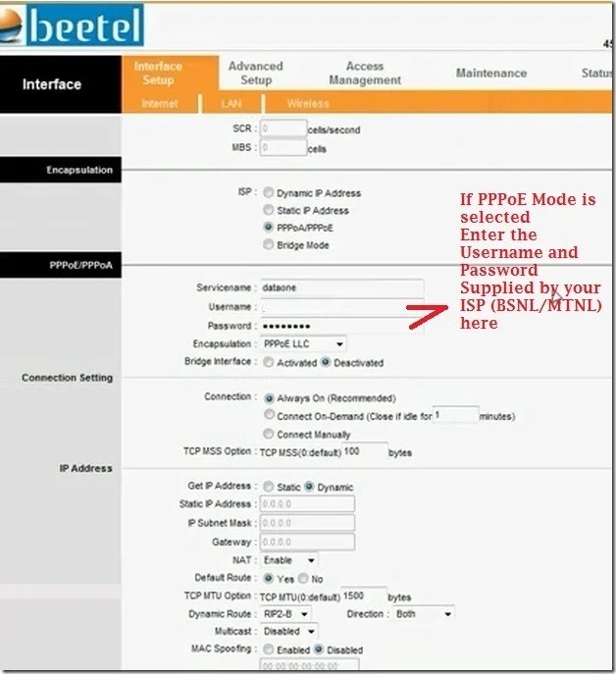Image resolution: width=616 pixels, height=674 pixels.
Task: Set Default Route to Yes
Action: click(268, 578)
